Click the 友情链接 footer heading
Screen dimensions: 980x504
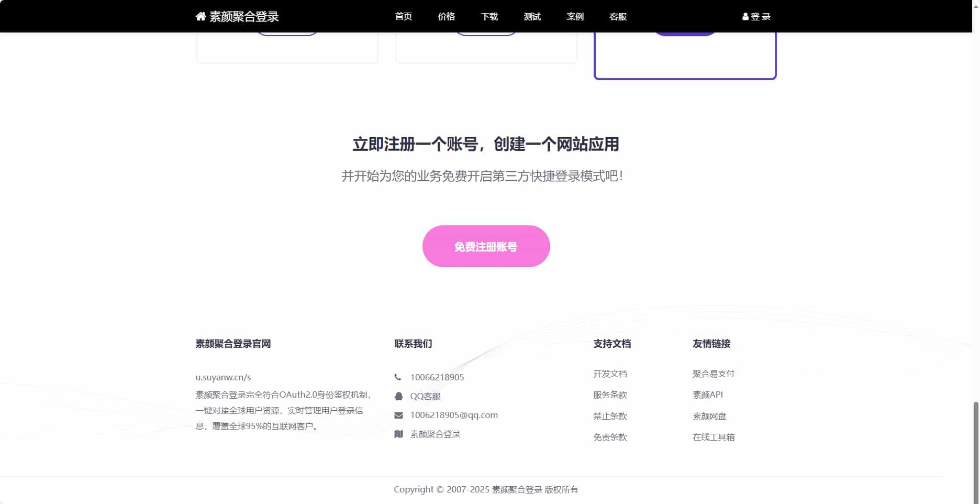point(711,344)
